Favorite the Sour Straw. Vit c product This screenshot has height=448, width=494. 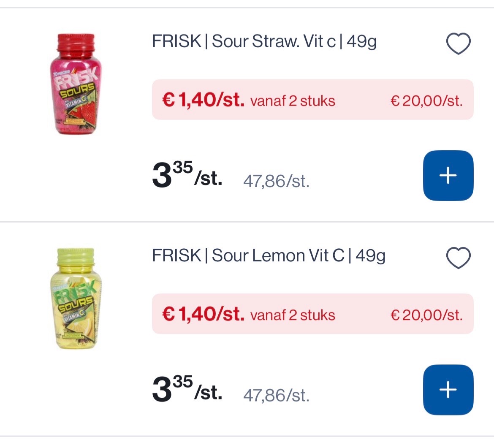pyautogui.click(x=458, y=43)
